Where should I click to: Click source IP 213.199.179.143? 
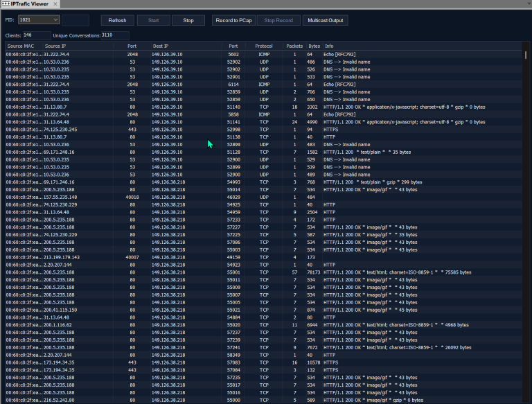point(62,257)
